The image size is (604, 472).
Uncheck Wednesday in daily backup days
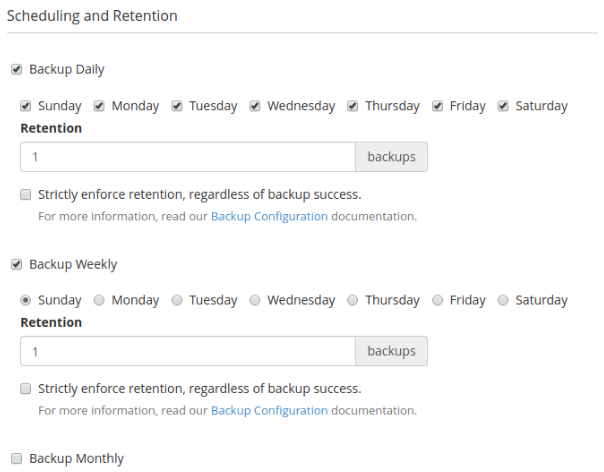click(x=255, y=106)
